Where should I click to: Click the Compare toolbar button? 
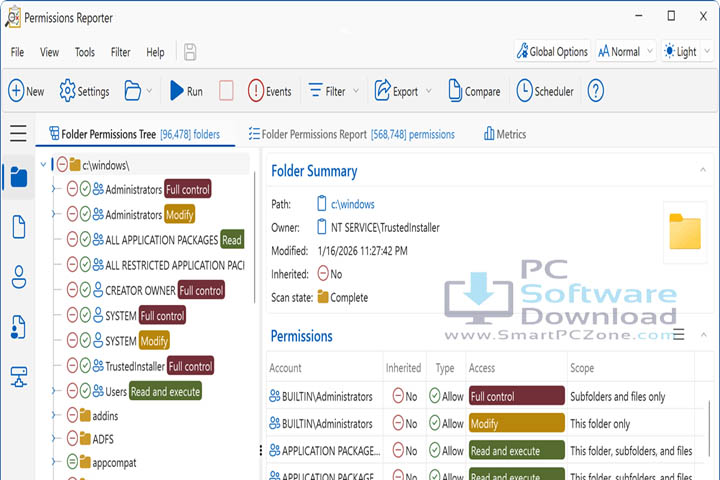click(474, 91)
